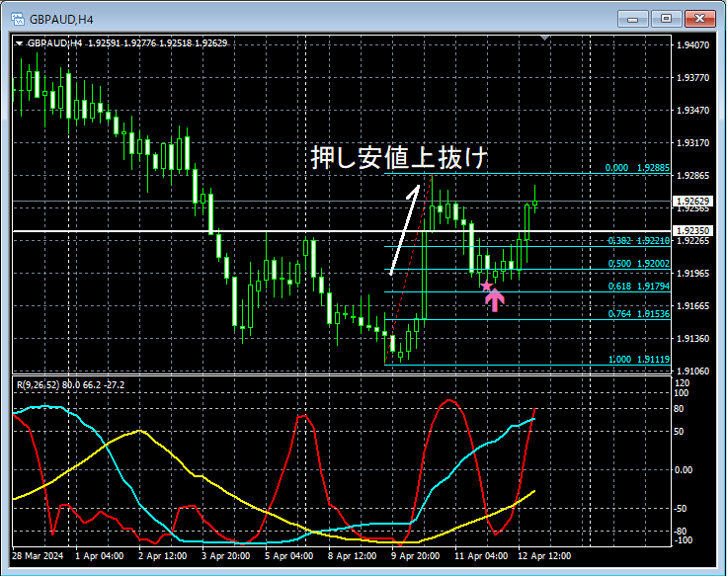Click Fibonacci level 0.000 1.92885 label
This screenshot has width=728, height=576.
point(637,168)
